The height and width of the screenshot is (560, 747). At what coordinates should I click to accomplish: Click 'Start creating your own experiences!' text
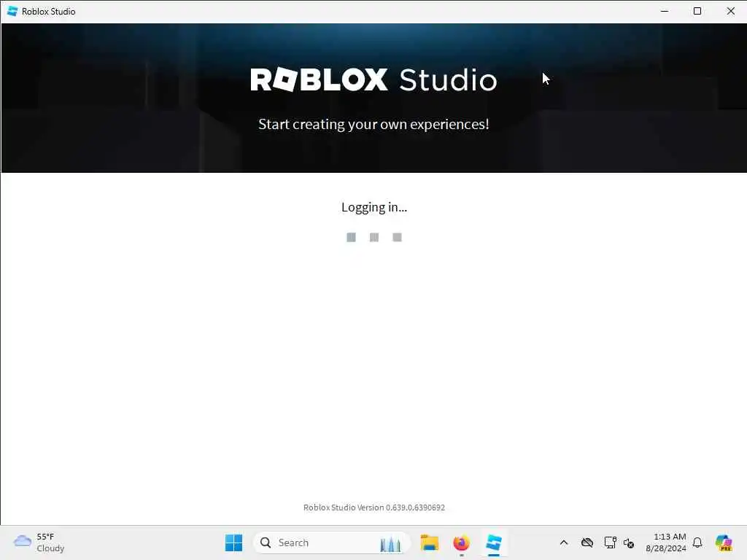pyautogui.click(x=373, y=124)
